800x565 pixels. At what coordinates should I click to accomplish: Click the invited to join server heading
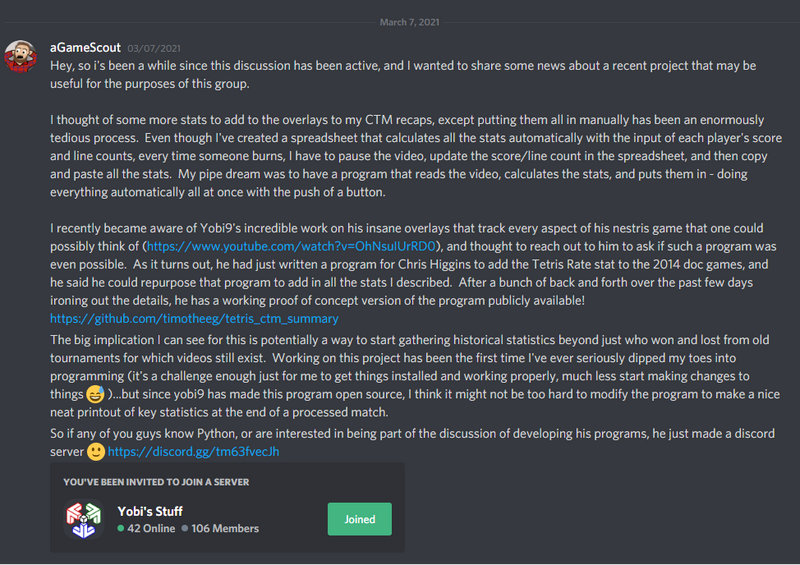[156, 482]
